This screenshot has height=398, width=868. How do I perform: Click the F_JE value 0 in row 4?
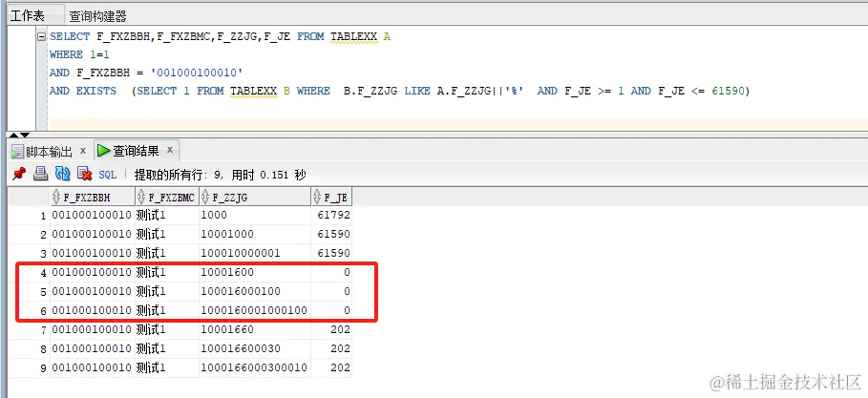point(331,272)
